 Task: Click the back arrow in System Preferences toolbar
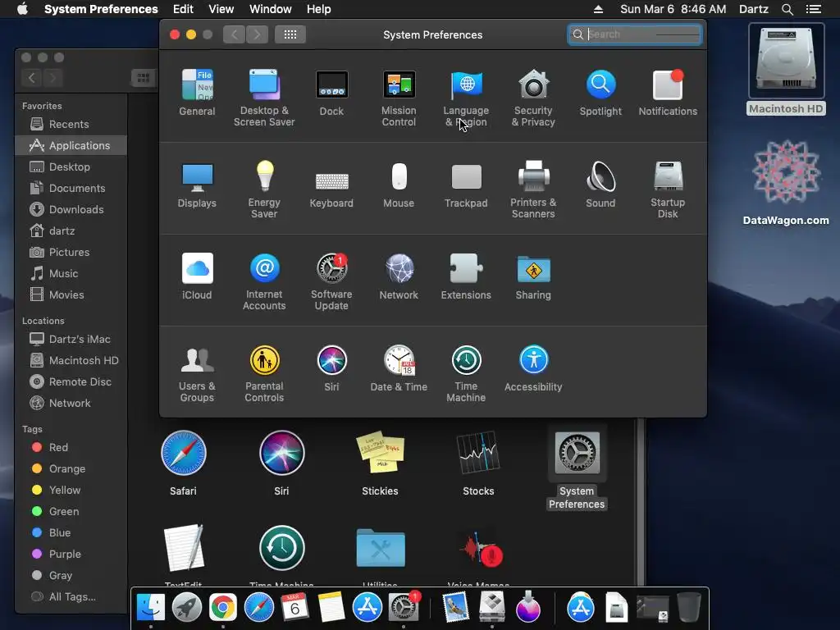coord(234,34)
